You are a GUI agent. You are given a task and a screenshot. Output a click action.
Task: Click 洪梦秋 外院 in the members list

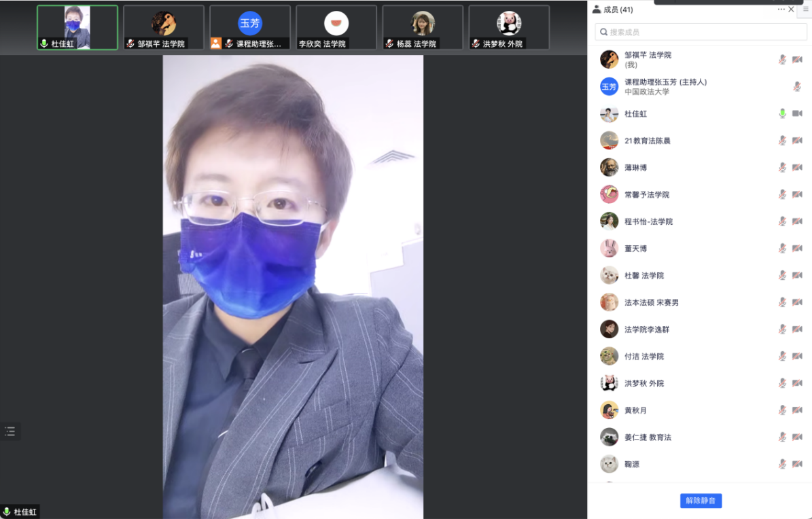pos(644,383)
